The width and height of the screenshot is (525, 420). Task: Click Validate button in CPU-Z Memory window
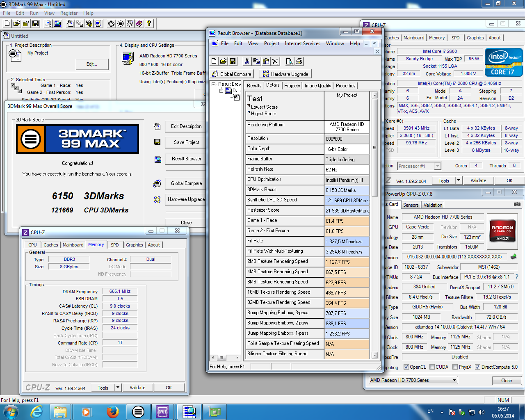137,388
